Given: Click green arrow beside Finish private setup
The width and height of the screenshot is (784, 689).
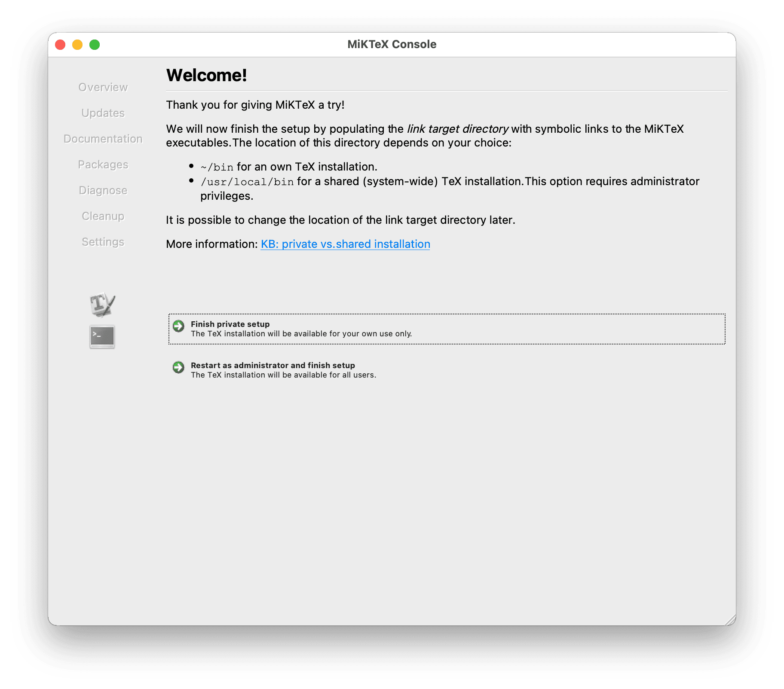Looking at the screenshot, I should tap(178, 326).
